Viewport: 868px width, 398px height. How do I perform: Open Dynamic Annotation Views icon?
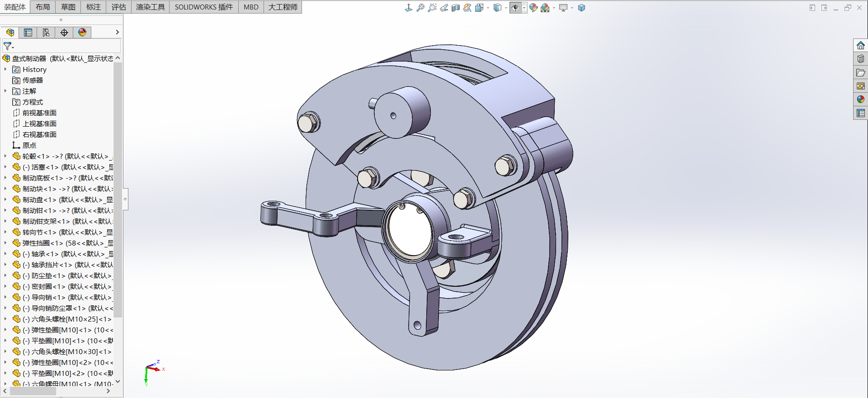pyautogui.click(x=467, y=8)
